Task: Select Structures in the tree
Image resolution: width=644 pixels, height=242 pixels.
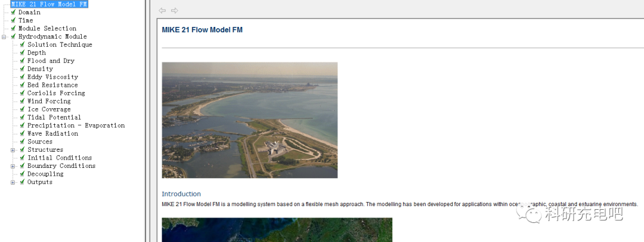Action: click(x=45, y=150)
